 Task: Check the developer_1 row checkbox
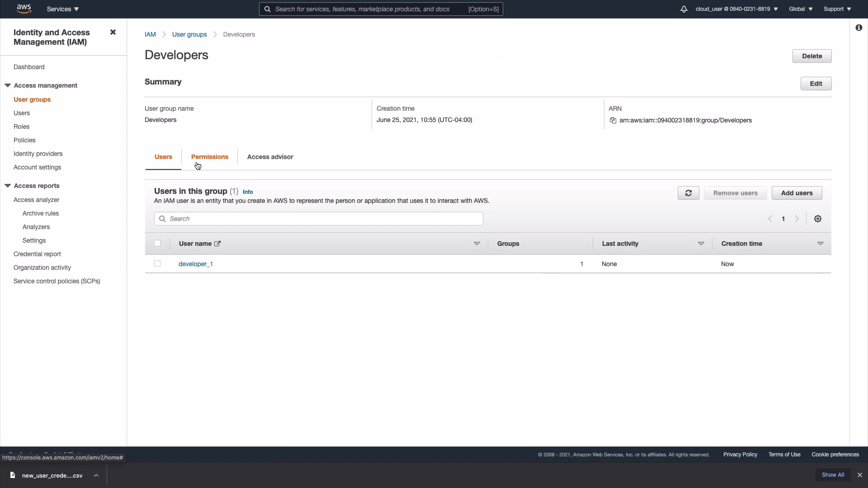click(157, 263)
